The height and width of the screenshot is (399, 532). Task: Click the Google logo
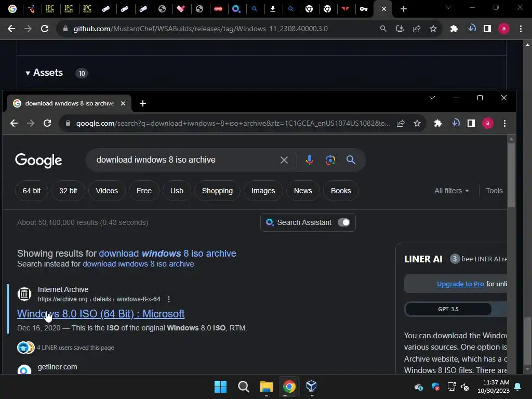pos(38,160)
